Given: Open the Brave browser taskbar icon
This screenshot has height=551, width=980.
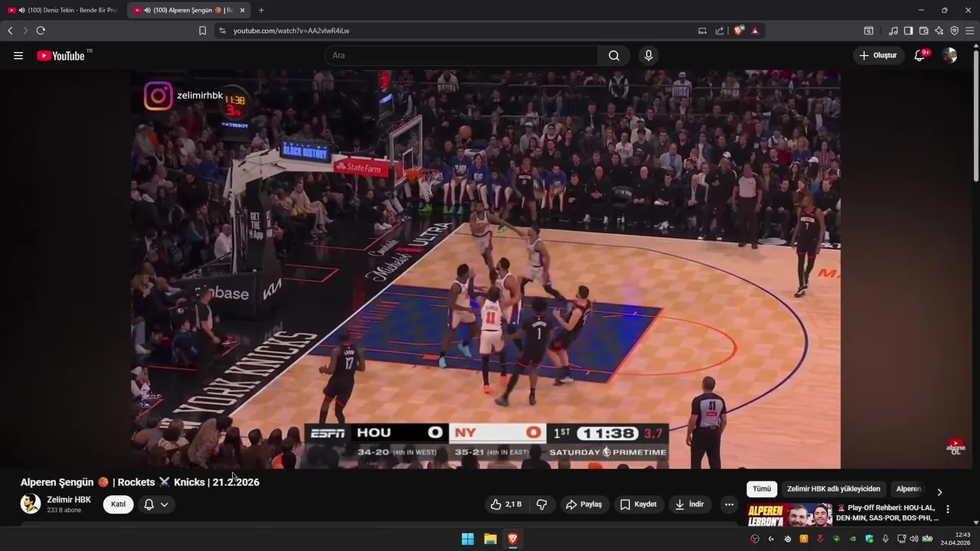Looking at the screenshot, I should (513, 539).
